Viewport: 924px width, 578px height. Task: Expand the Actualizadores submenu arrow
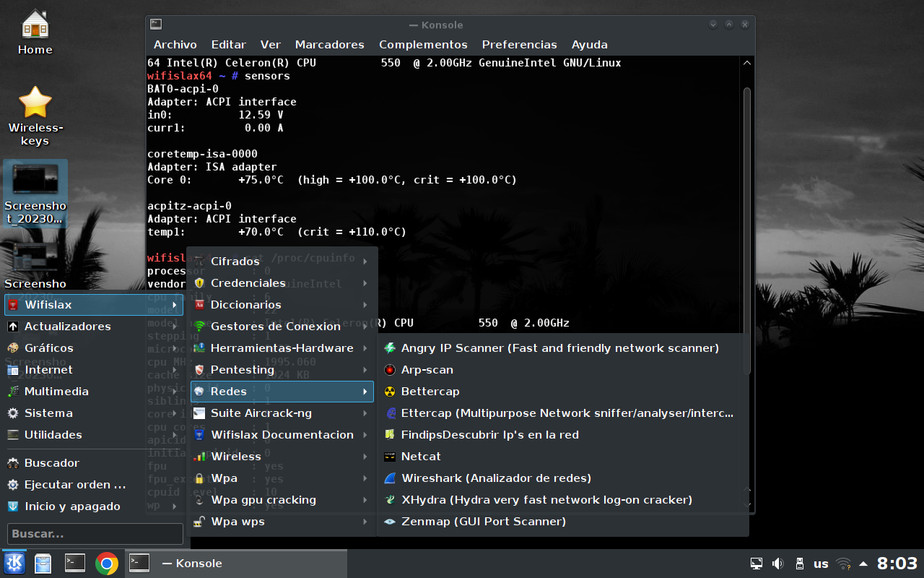[x=175, y=327]
